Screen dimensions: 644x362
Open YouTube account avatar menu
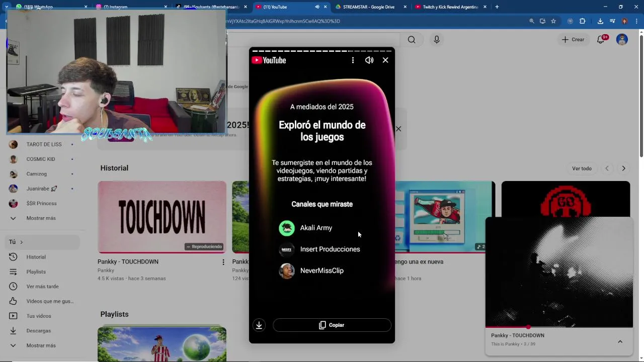coord(622,39)
